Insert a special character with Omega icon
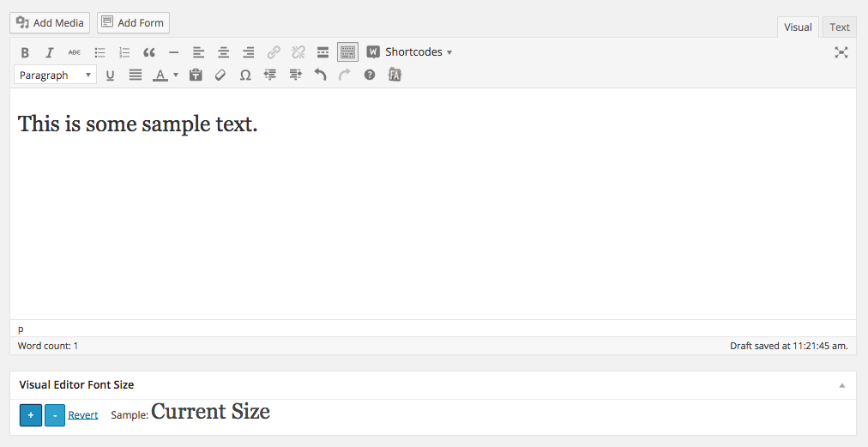Image resolution: width=868 pixels, height=447 pixels. tap(245, 76)
